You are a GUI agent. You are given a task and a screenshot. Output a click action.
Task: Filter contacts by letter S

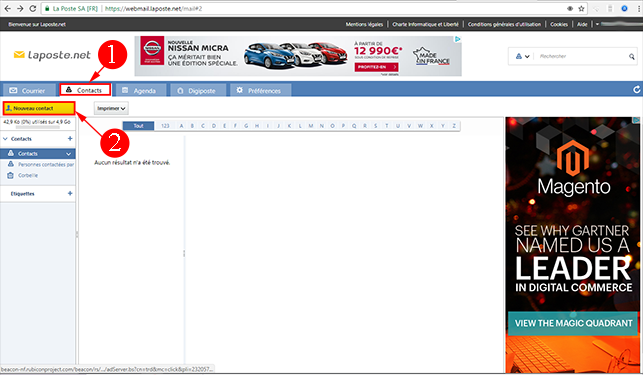tap(376, 126)
